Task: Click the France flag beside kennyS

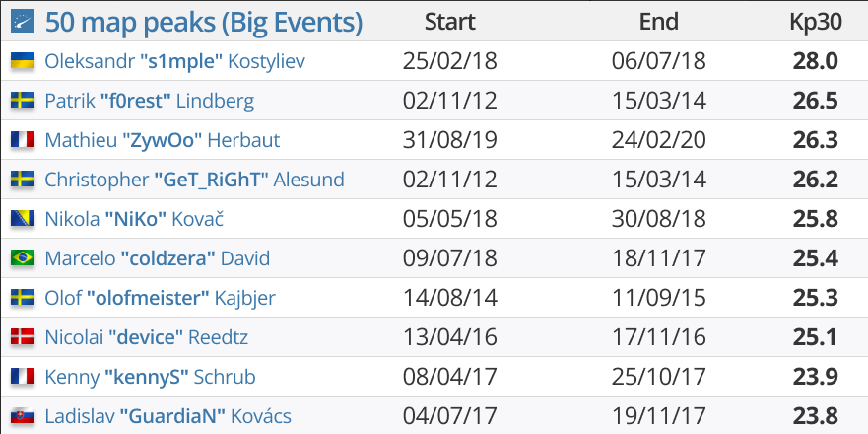Action: pyautogui.click(x=23, y=377)
